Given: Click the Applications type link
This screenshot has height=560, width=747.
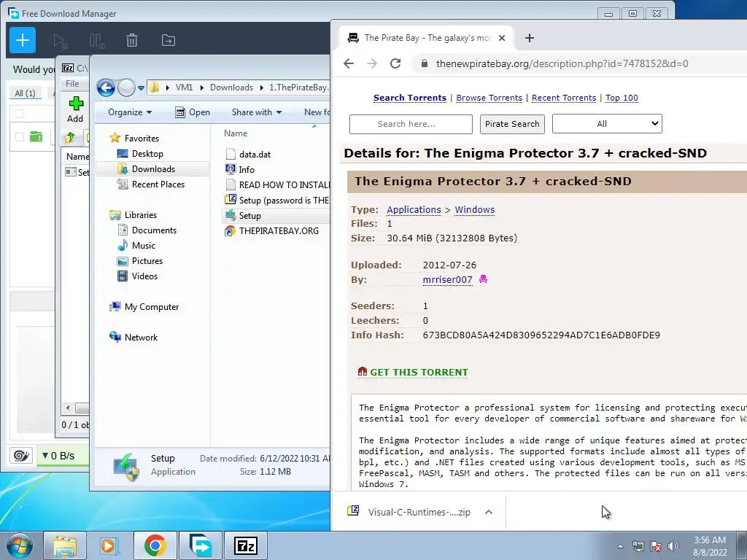Looking at the screenshot, I should pyautogui.click(x=414, y=209).
